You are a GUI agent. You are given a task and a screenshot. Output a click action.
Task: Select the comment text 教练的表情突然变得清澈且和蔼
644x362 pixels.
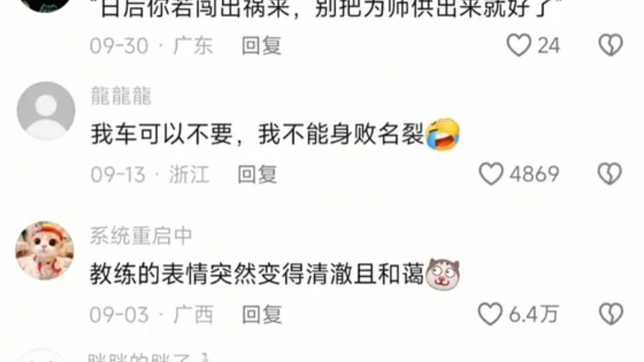tap(257, 274)
